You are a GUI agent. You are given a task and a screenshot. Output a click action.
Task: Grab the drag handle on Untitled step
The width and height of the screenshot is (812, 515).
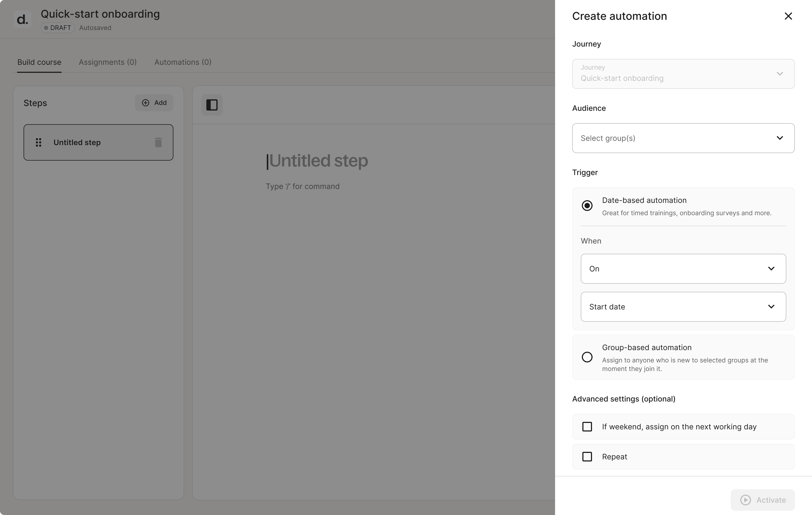tap(39, 142)
